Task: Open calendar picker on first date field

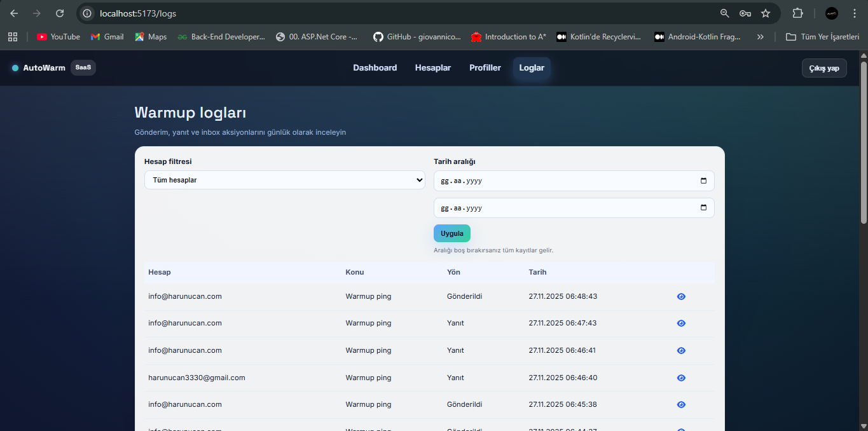Action: click(703, 181)
